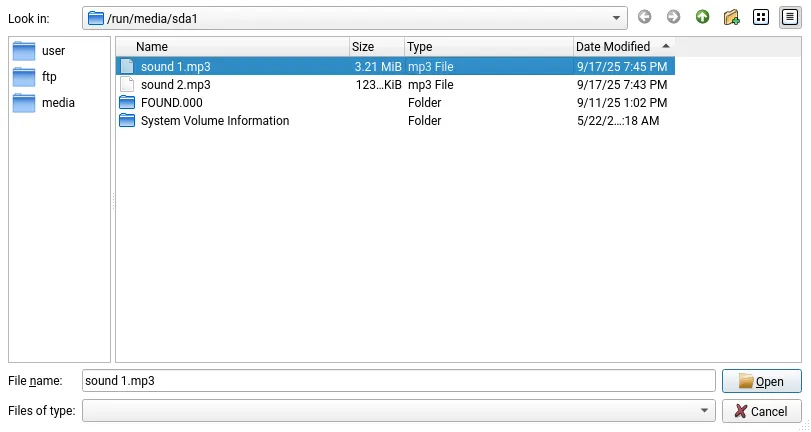Sort files by Size column header
The width and height of the screenshot is (811, 432).
(x=363, y=47)
